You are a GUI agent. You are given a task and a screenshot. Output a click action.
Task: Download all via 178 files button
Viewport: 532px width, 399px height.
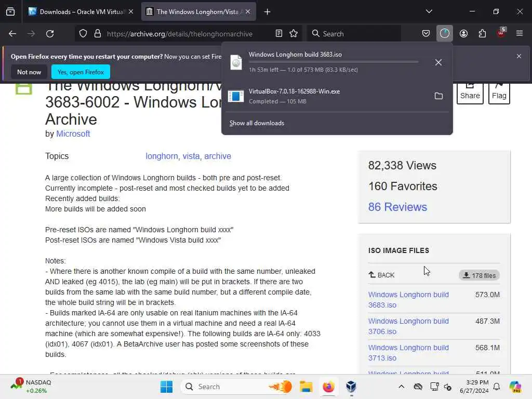click(x=479, y=275)
